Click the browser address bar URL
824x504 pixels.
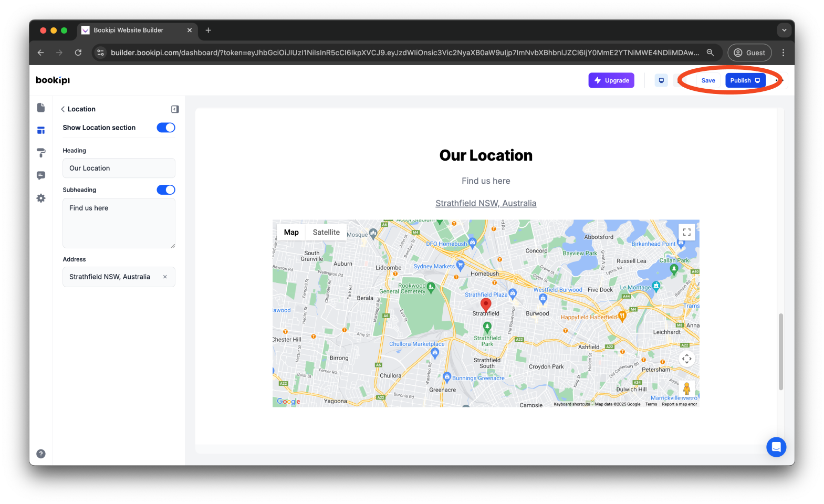[405, 52]
